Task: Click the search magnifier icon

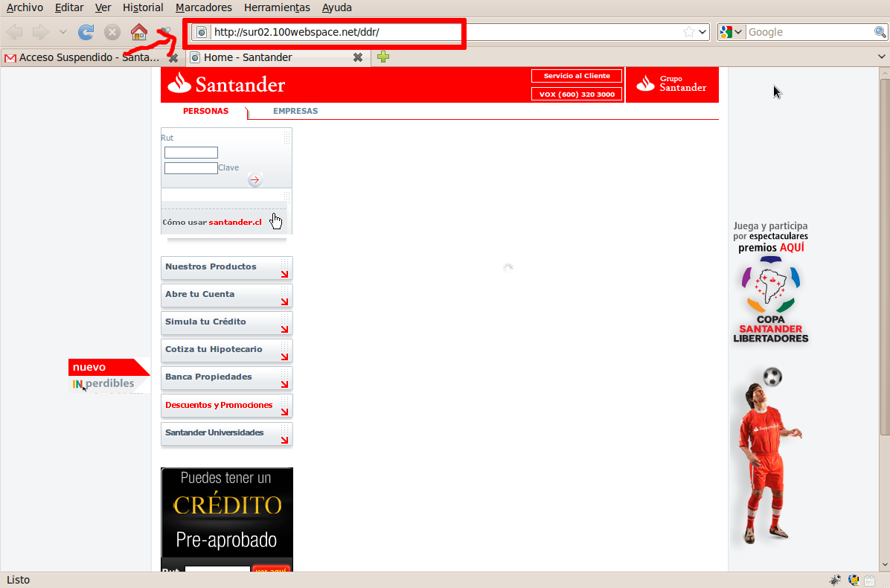Action: coord(880,32)
